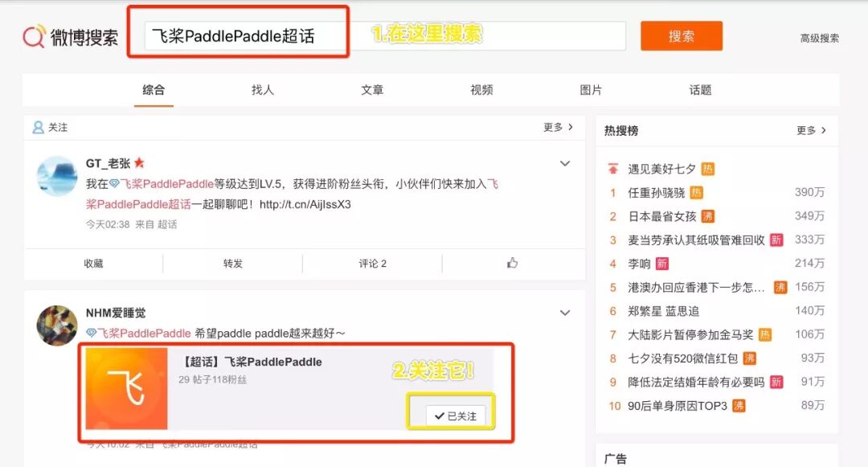
Task: Click the 超话 source link under GT_老张's post
Action: (x=167, y=224)
